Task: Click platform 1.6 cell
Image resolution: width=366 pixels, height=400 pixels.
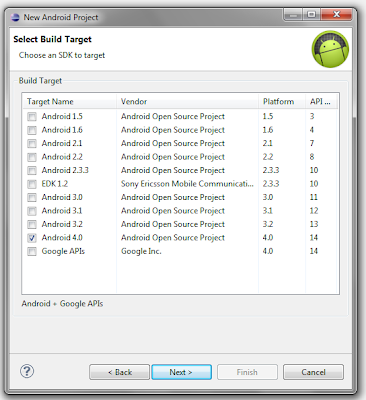Action: 268,130
